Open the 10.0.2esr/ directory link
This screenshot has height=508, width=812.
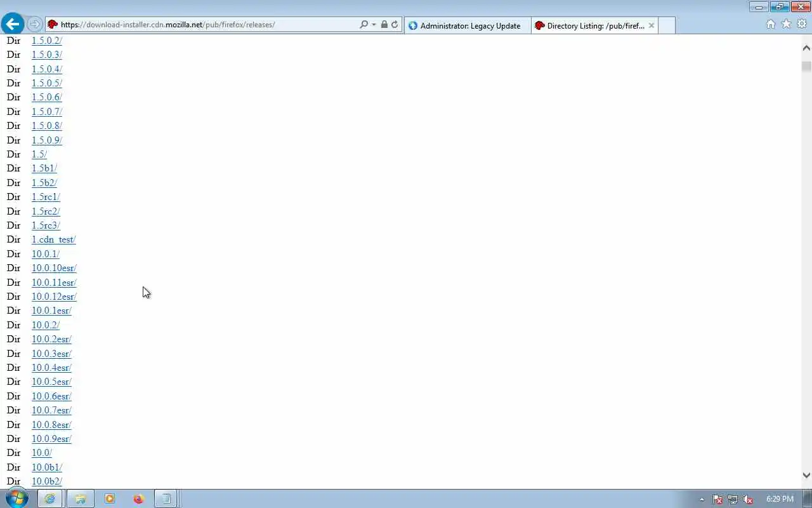(51, 339)
